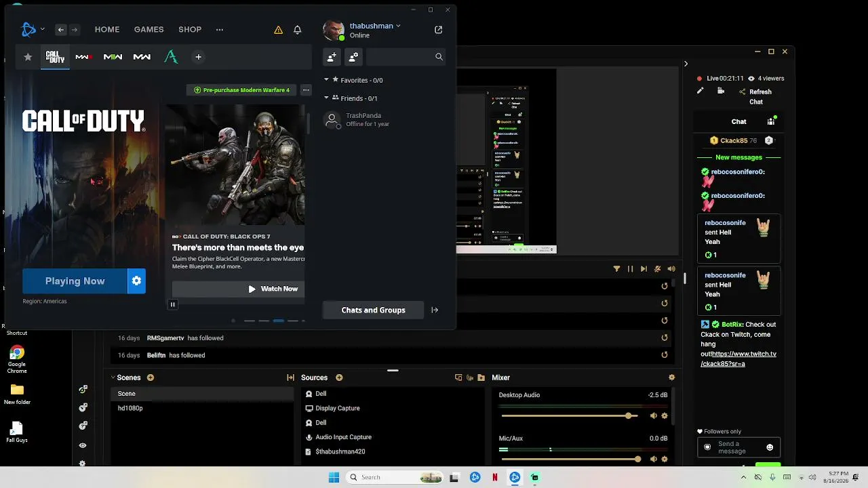Select friend TrashPanda
Image resolution: width=868 pixels, height=488 pixels.
click(x=383, y=120)
